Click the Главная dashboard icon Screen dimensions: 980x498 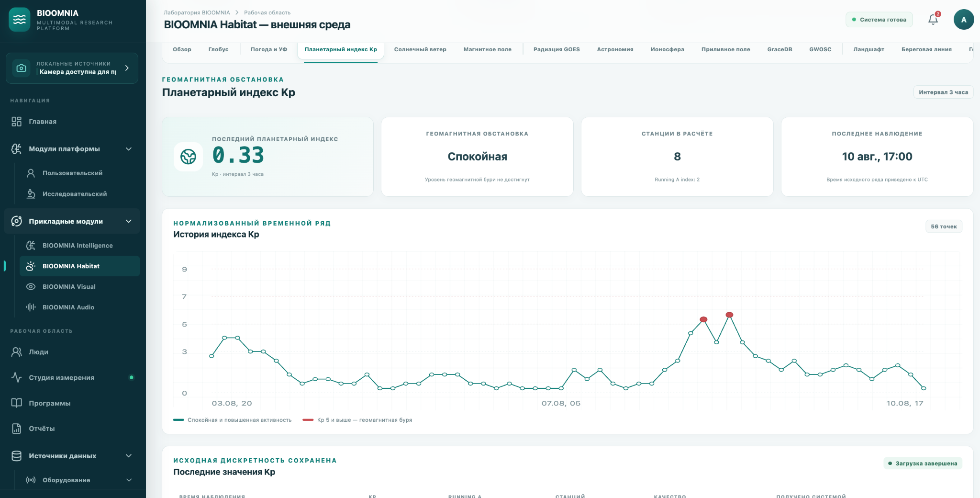tap(17, 122)
